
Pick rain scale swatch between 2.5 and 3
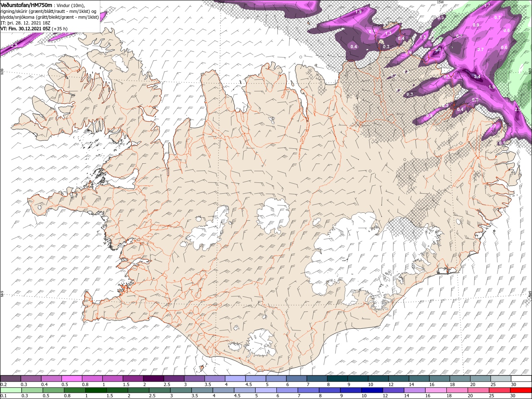coord(160,390)
